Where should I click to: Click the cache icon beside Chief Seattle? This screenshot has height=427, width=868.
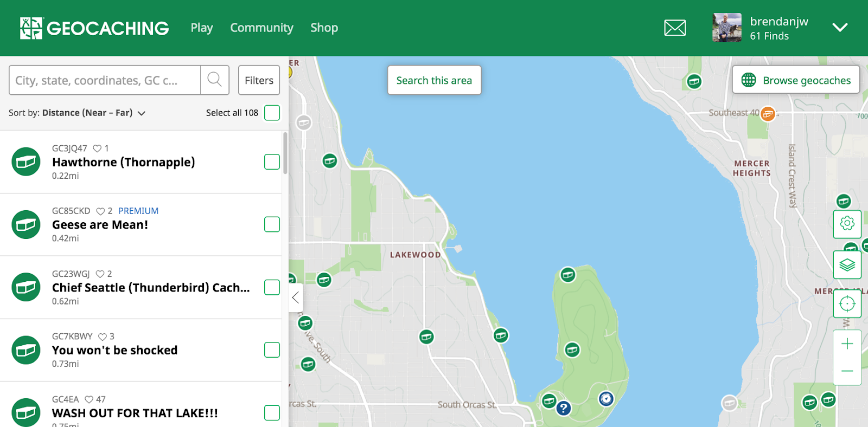(x=26, y=287)
